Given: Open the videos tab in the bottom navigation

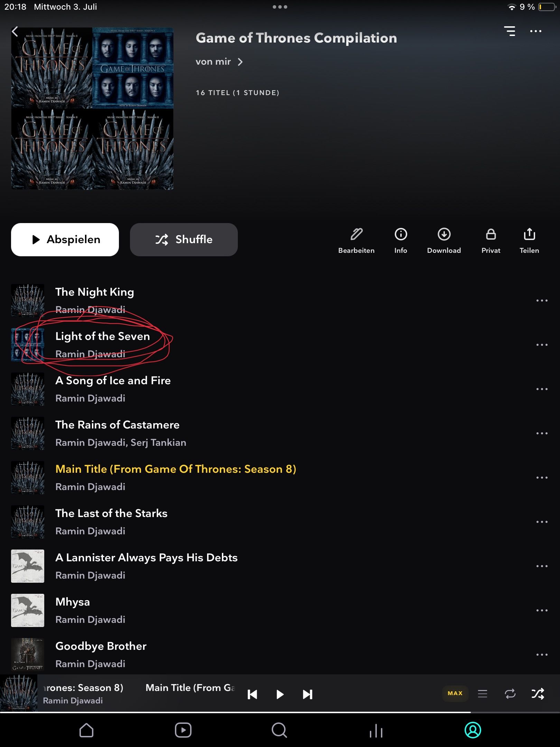Looking at the screenshot, I should tap(183, 730).
